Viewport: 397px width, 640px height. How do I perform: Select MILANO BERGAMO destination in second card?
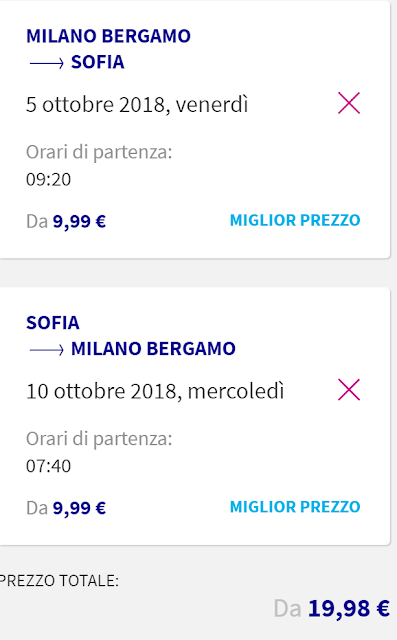[x=153, y=349]
